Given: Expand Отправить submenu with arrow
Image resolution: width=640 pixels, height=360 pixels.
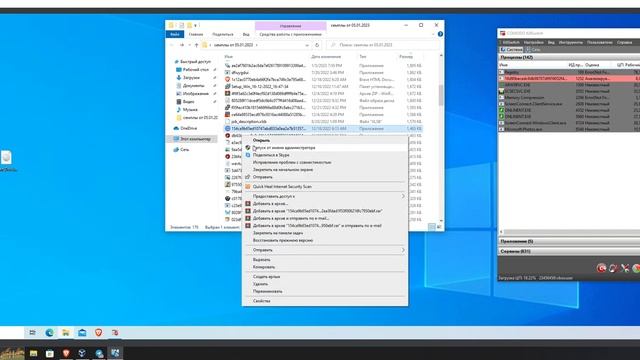Looking at the screenshot, I should point(325,250).
